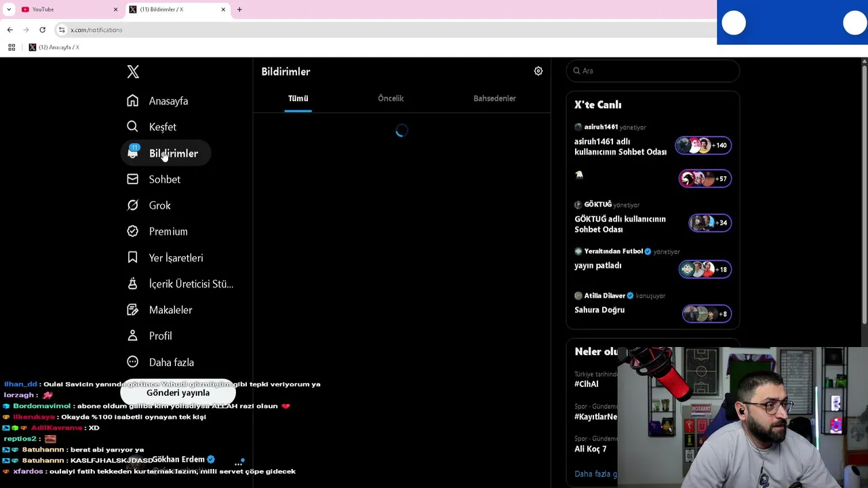Click the Bildirimler bell icon with badge

pos(133,152)
